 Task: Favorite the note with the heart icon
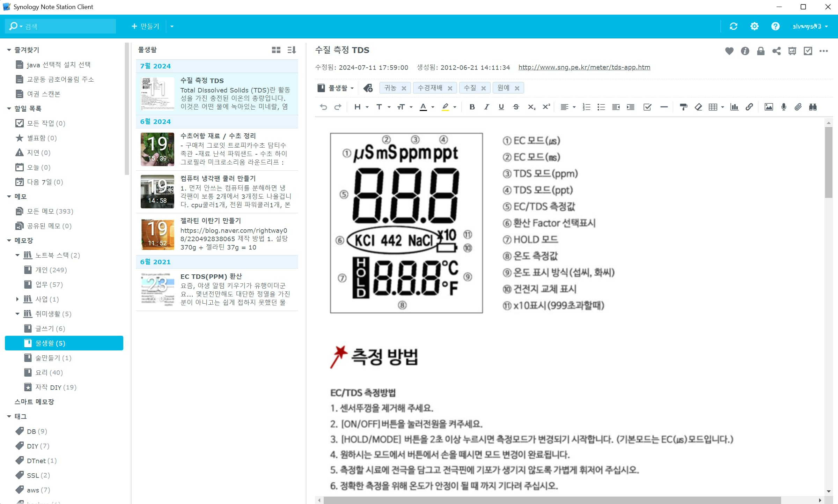729,51
